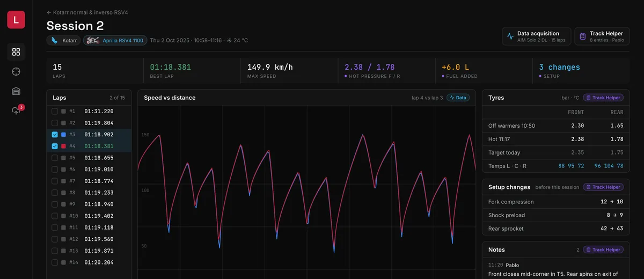
Task: Click the Track Helper badge in Tyres panel
Action: coord(604,98)
